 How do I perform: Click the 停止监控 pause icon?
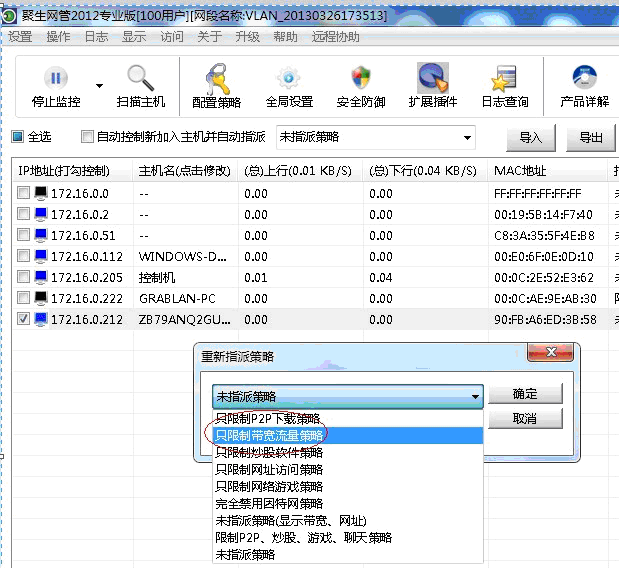click(56, 79)
